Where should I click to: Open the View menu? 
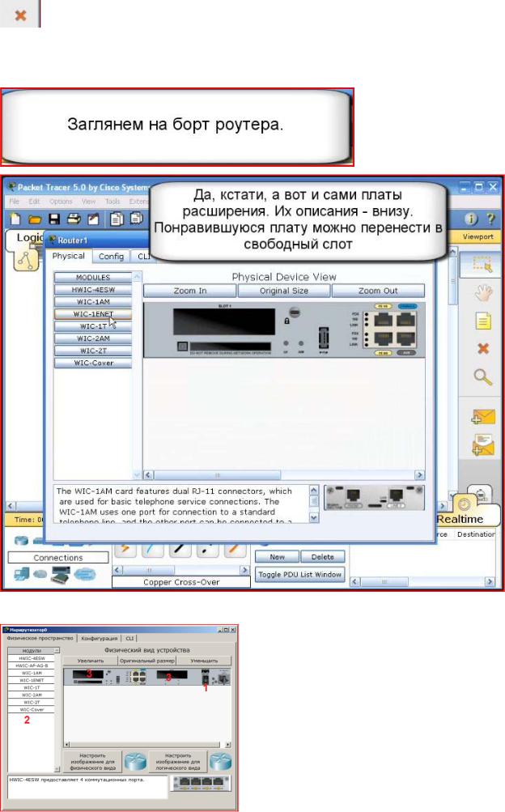pyautogui.click(x=88, y=202)
